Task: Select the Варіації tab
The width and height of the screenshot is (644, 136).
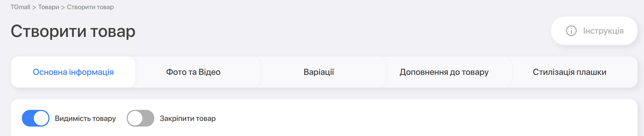Action: point(319,72)
